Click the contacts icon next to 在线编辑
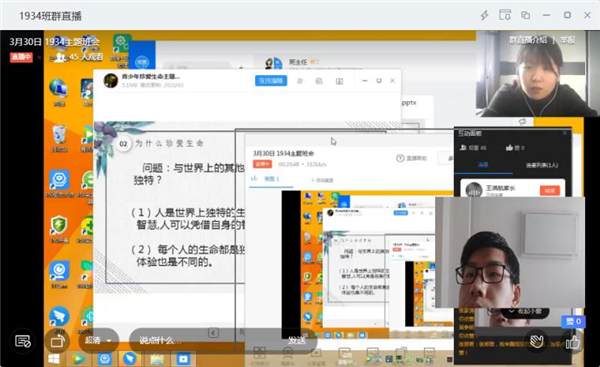600x367 pixels. pos(300,81)
